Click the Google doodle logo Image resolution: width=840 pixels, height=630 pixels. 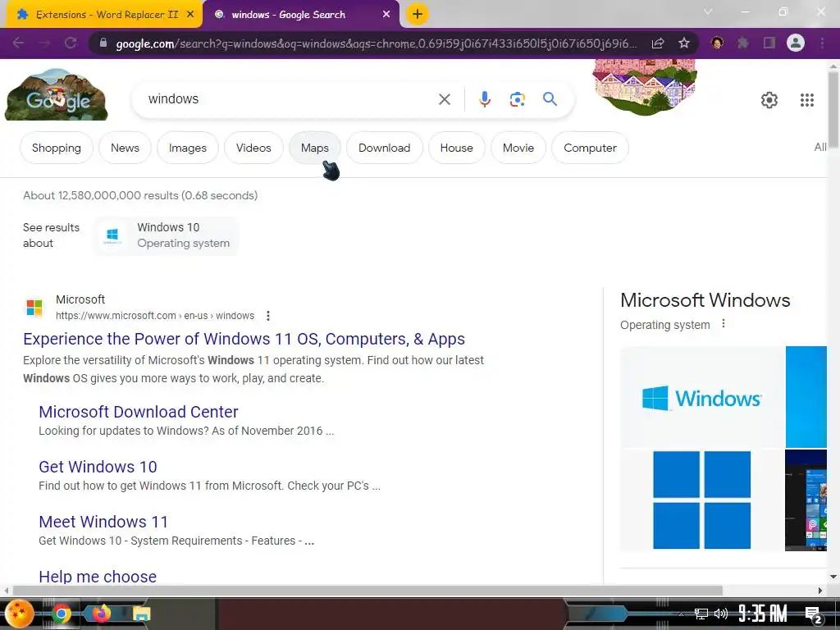point(57,95)
